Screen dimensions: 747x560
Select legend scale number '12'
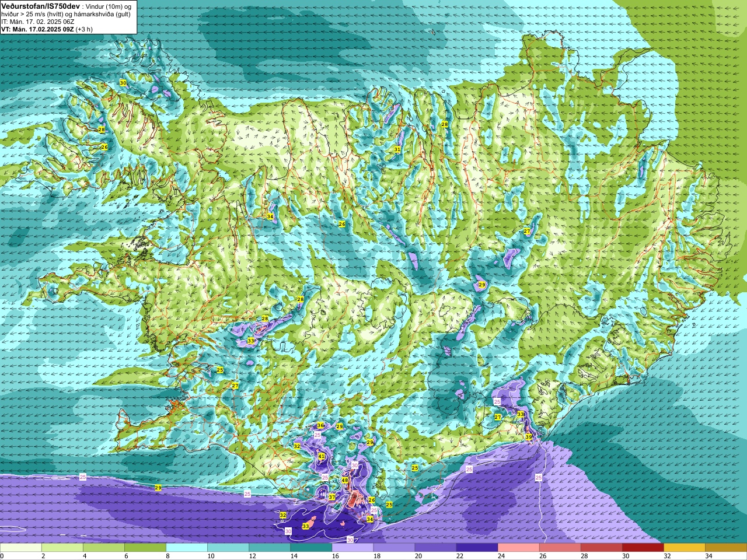pos(252,556)
